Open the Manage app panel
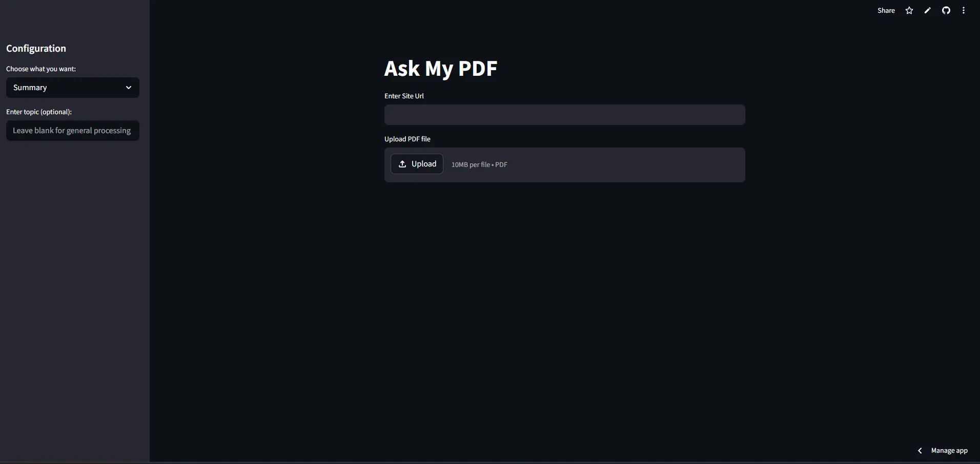The width and height of the screenshot is (980, 464). click(x=951, y=451)
